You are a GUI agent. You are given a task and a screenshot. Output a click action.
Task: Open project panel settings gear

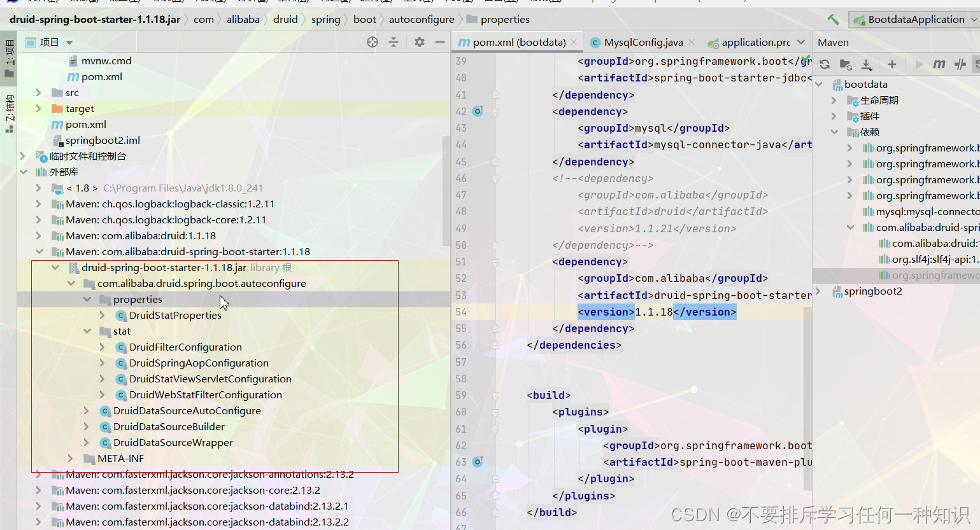click(419, 42)
